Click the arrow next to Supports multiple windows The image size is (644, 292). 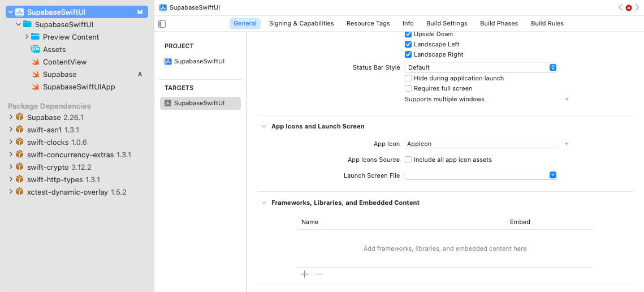(567, 99)
